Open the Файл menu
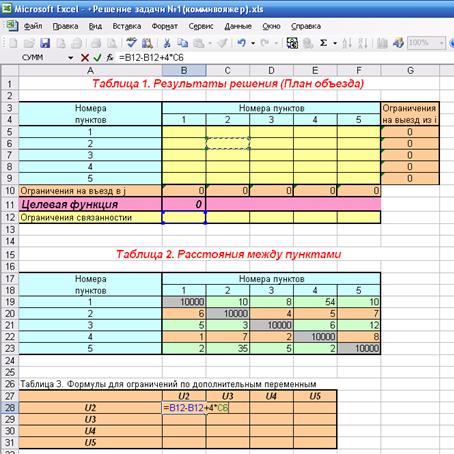The image size is (454, 454). tap(33, 26)
